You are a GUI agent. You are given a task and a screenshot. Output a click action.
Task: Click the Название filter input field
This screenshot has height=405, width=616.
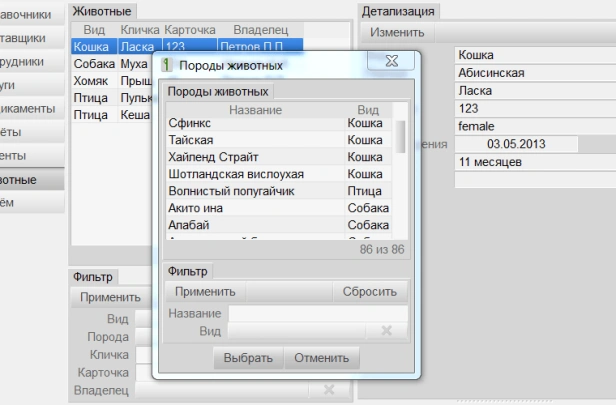[316, 313]
